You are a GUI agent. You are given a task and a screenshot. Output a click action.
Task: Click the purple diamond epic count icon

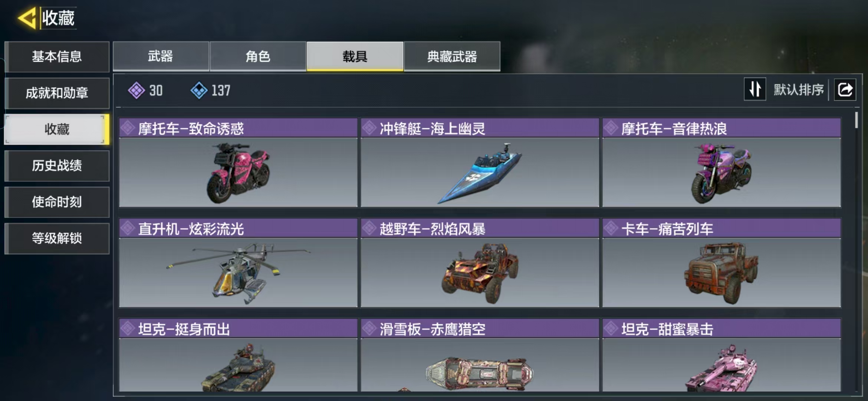pyautogui.click(x=136, y=90)
